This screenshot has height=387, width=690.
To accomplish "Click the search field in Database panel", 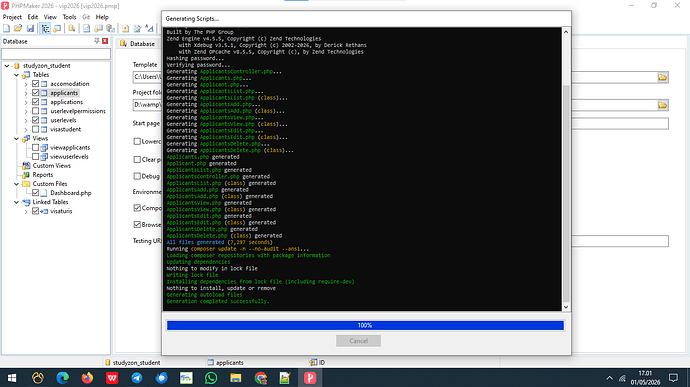I will 56,54.
